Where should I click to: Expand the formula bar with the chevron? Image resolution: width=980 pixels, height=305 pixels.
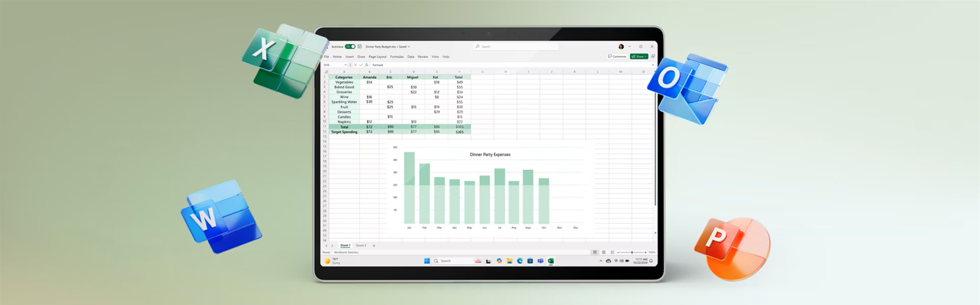pyautogui.click(x=653, y=65)
